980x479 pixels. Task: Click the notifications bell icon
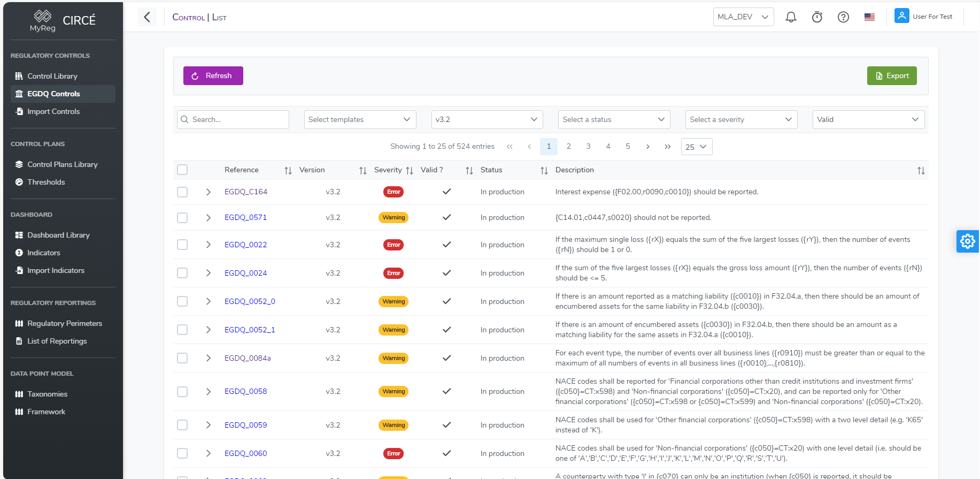[791, 17]
